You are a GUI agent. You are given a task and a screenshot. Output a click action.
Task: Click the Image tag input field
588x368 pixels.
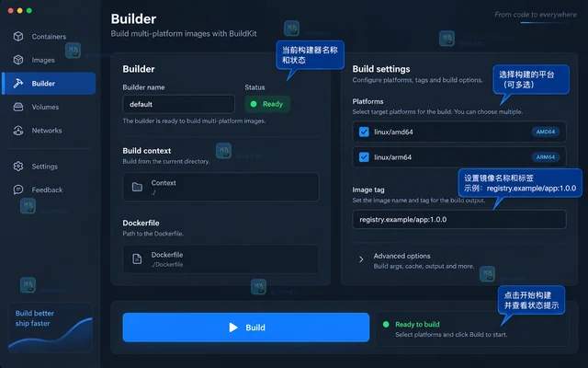click(x=459, y=219)
